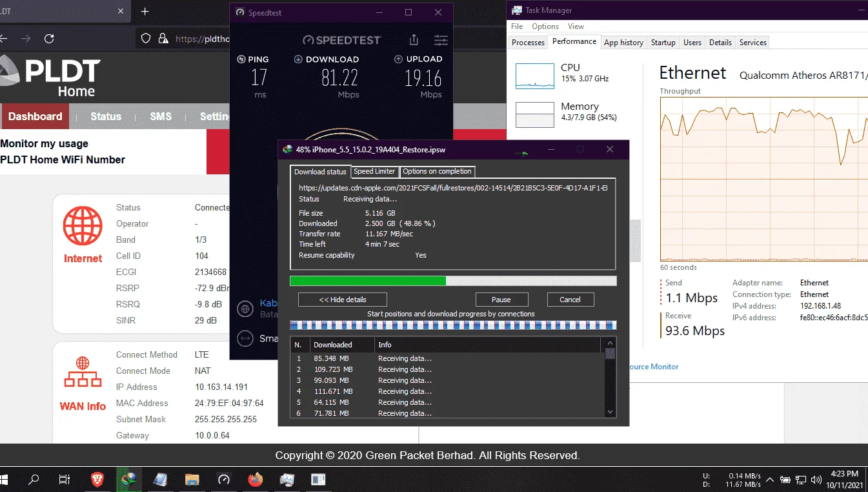Click browser address bar URL field

[x=201, y=39]
